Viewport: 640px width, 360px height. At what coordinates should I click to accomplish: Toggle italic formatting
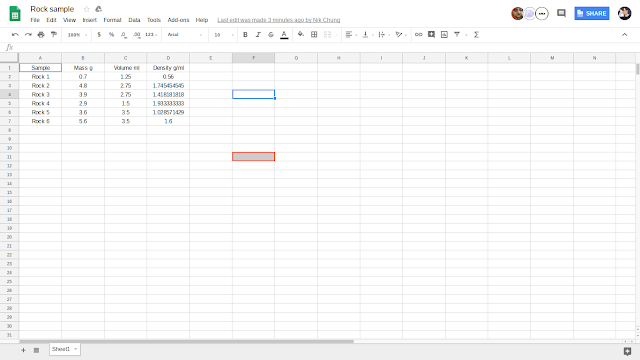[x=258, y=35]
